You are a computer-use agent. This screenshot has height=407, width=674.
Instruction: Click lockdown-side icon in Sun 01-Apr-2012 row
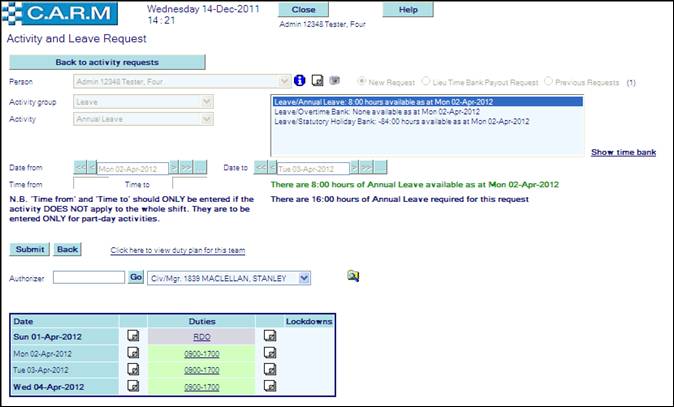pyautogui.click(x=269, y=337)
